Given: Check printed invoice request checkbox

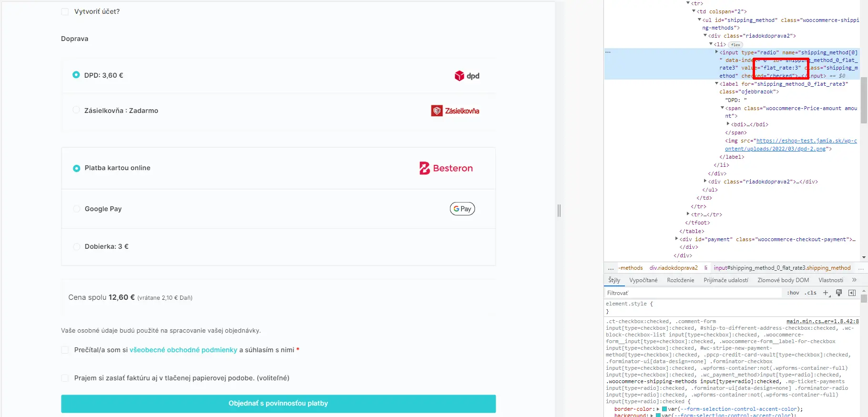Looking at the screenshot, I should (x=65, y=378).
